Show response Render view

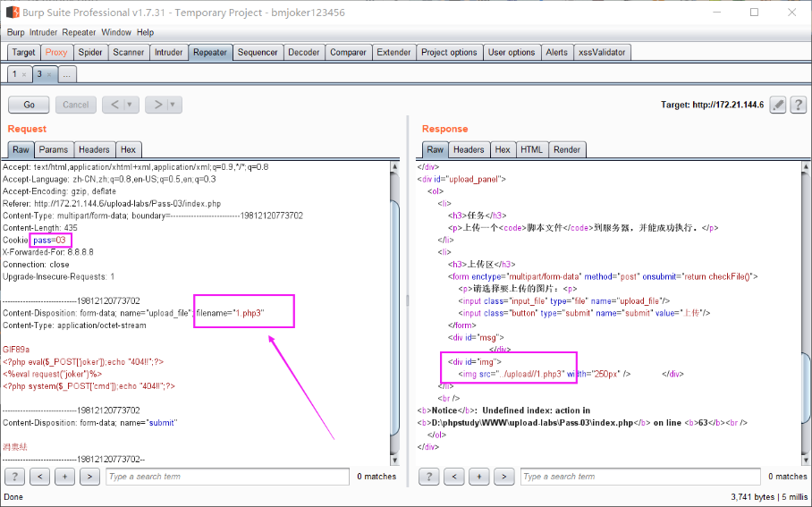click(x=567, y=149)
